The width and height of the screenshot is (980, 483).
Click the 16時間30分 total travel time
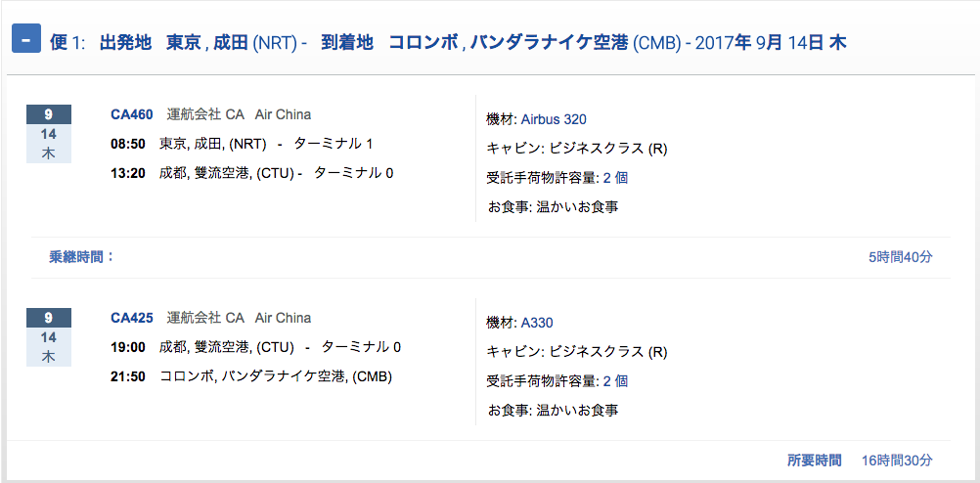[x=897, y=460]
